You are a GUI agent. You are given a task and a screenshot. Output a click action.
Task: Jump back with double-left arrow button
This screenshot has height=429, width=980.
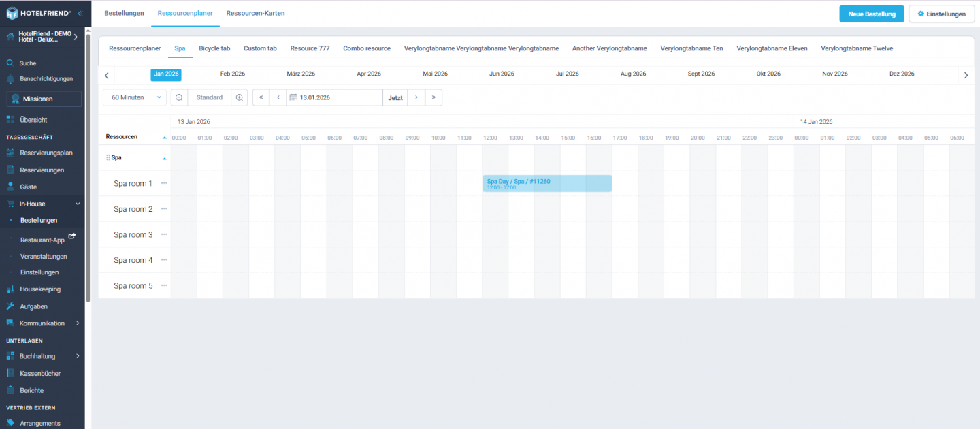pos(261,97)
